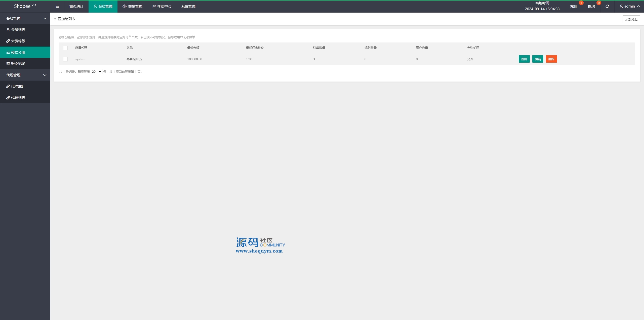This screenshot has width=644, height=320.
Task: Open 代理列表 in the sidebar
Action: pos(18,98)
